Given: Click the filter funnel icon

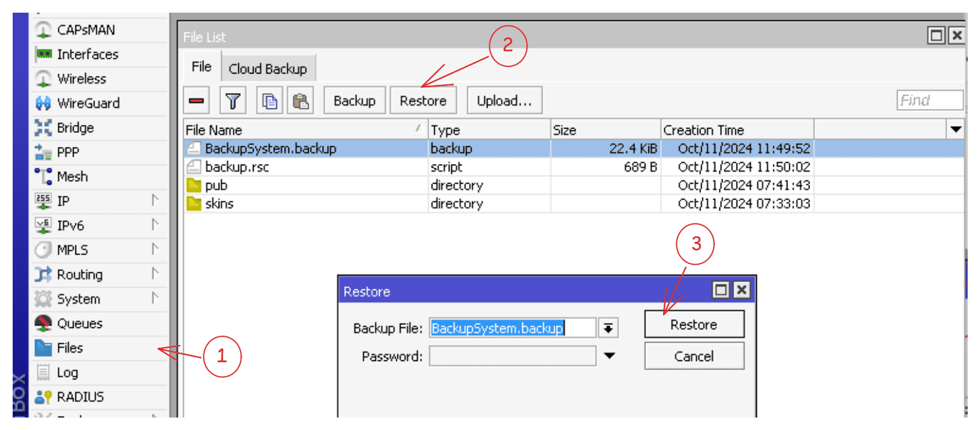Looking at the screenshot, I should pyautogui.click(x=233, y=101).
